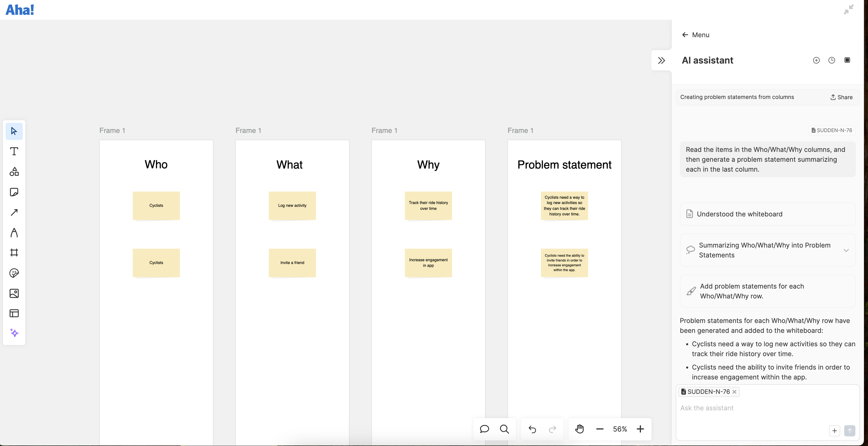Select 'log new activities' problem statement note
Image resolution: width=868 pixels, height=446 pixels.
click(x=565, y=206)
